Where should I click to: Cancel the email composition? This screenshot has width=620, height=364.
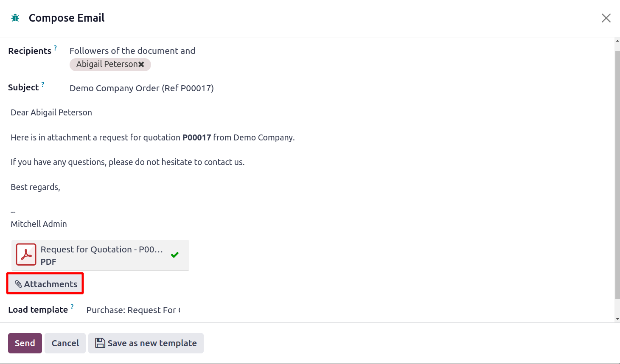click(65, 343)
